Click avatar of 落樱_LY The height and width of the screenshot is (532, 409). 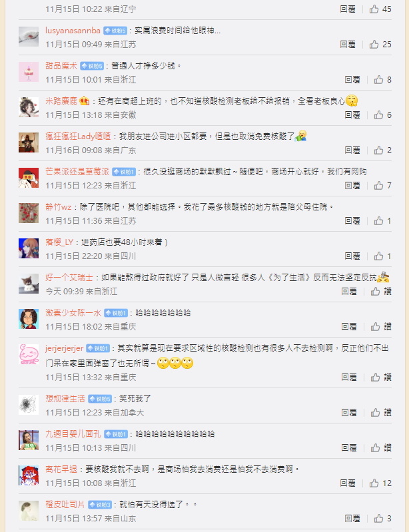click(29, 248)
